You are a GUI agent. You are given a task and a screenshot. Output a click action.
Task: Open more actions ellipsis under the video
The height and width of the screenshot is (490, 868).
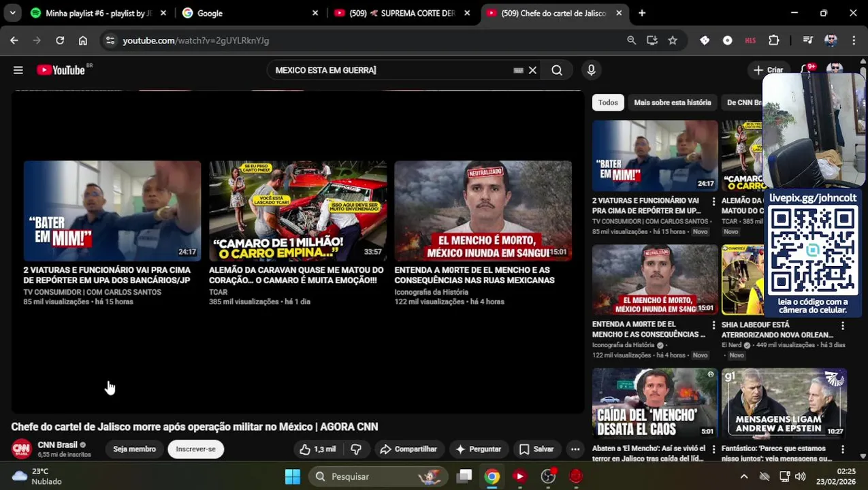[575, 449]
